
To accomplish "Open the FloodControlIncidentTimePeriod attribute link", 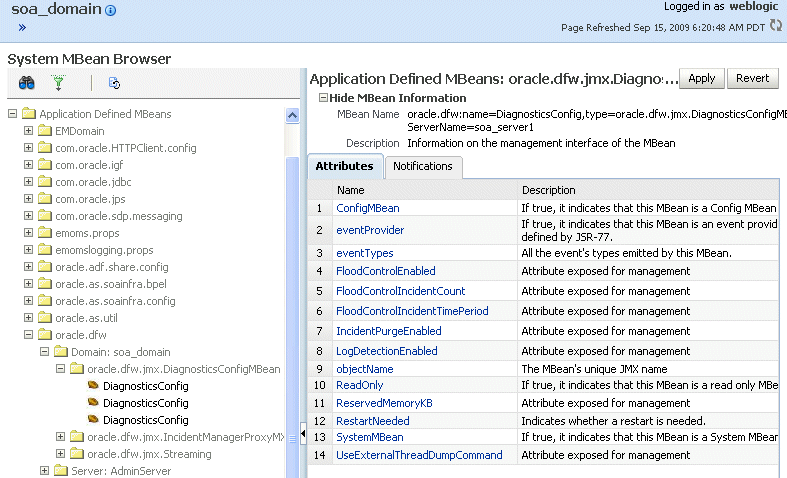I will [x=412, y=311].
